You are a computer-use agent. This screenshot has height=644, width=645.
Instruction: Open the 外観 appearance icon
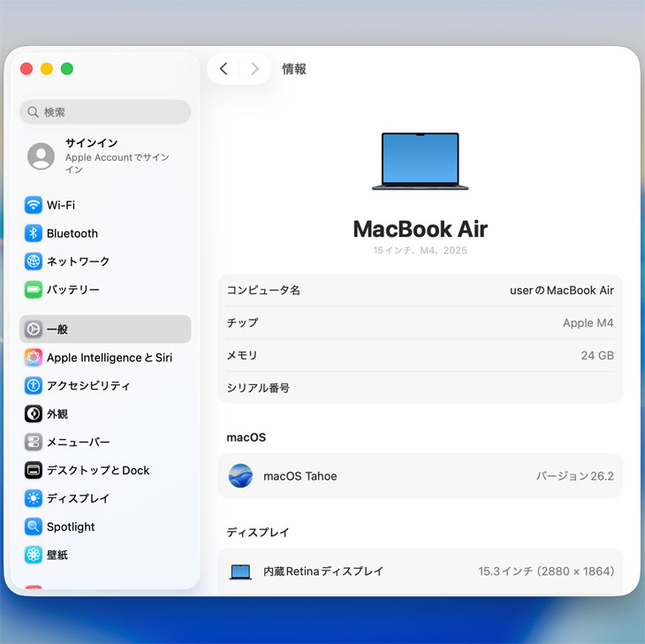[34, 413]
